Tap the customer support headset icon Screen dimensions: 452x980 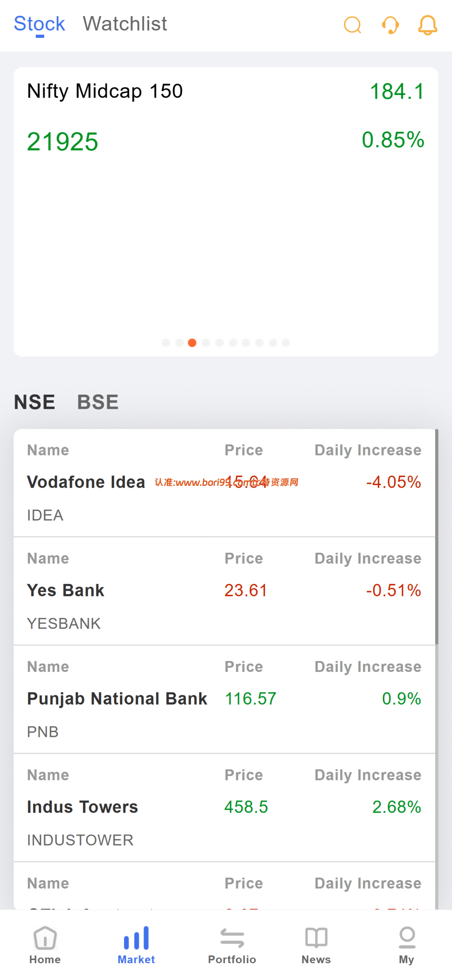tap(390, 25)
